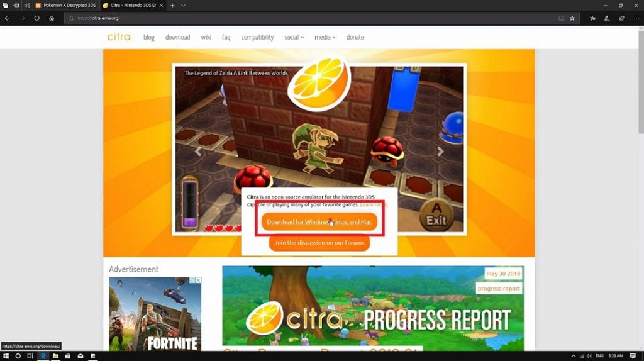
Task: Click the browser forward arrow
Action: (22, 18)
